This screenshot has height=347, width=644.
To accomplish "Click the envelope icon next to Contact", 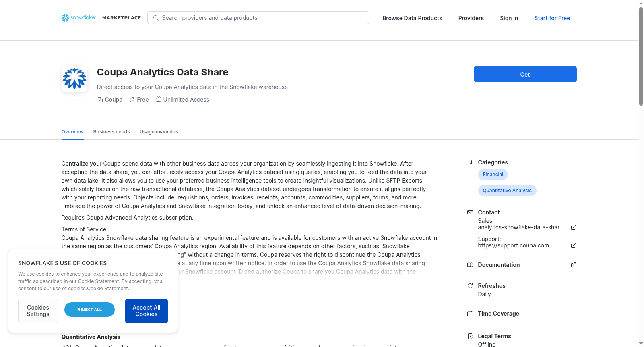I will point(470,212).
